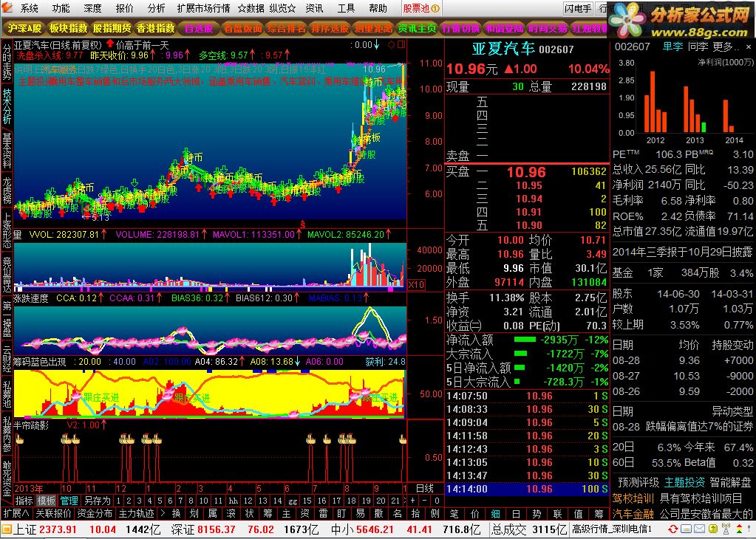Screen dimensions: 756x539
Task: Click the 驾校培训 theme link
Action: 633,498
